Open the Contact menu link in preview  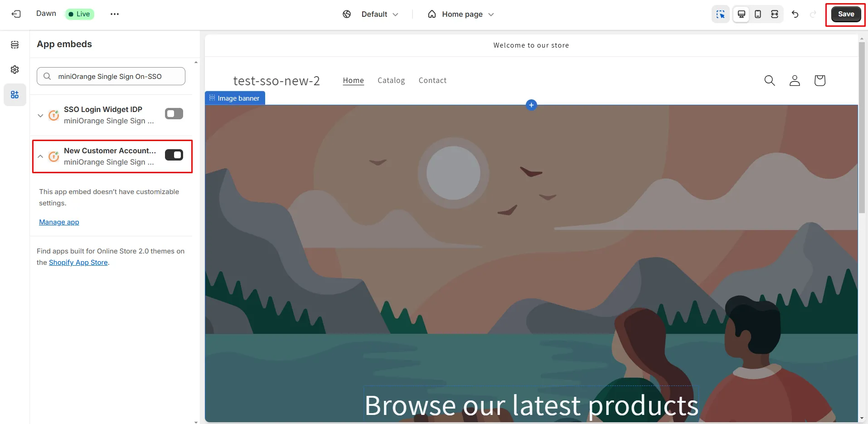point(432,80)
